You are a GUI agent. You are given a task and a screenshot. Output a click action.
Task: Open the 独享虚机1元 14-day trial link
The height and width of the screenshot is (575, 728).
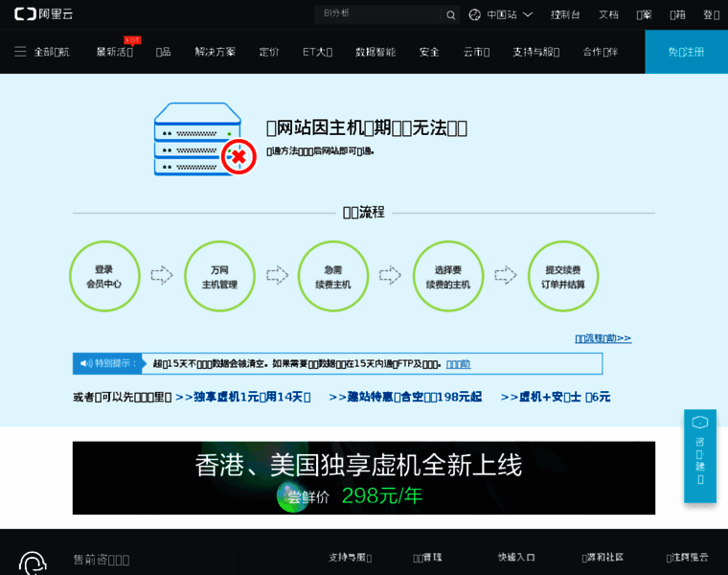tap(243, 397)
